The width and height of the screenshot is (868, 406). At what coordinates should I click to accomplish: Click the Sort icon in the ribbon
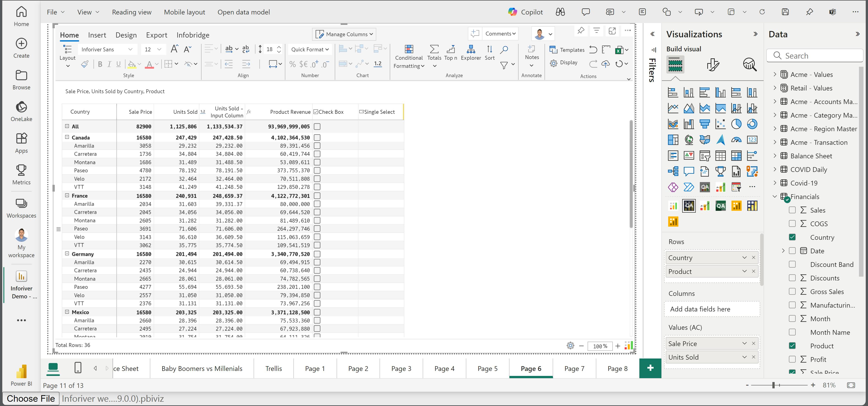[x=490, y=50]
